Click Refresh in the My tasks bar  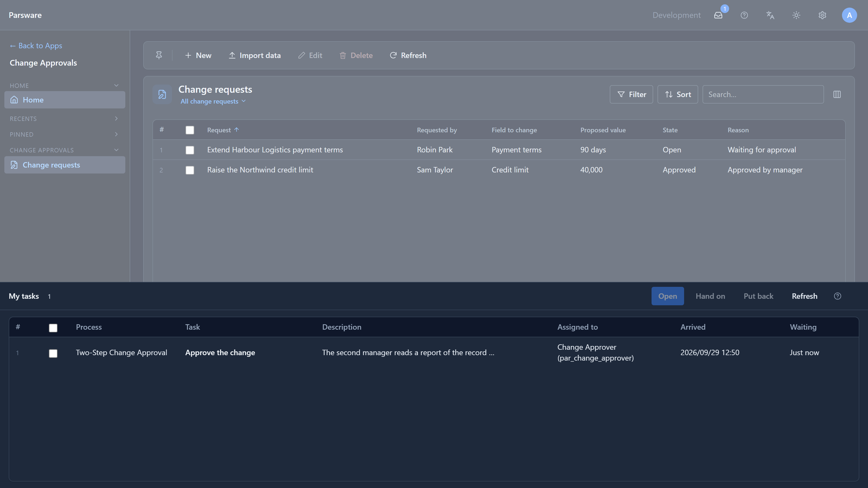[804, 296]
